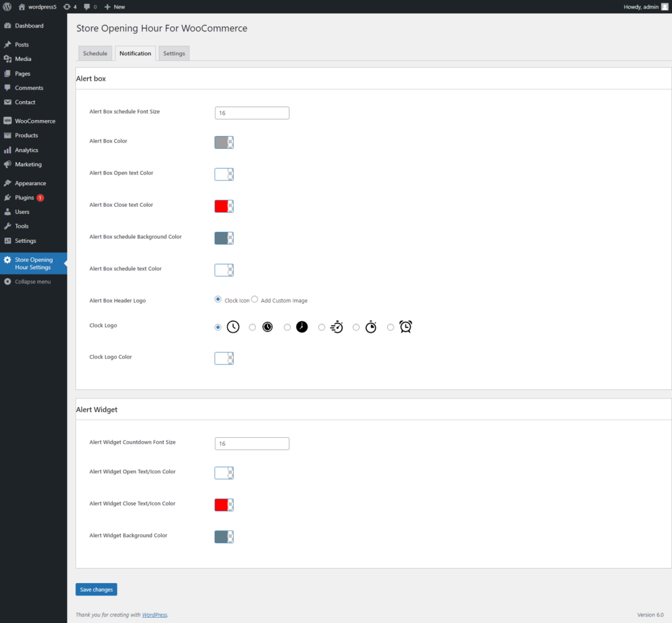Image resolution: width=672 pixels, height=623 pixels.
Task: Open Alert Widget Close Text/Icon Color picker
Action: click(224, 505)
